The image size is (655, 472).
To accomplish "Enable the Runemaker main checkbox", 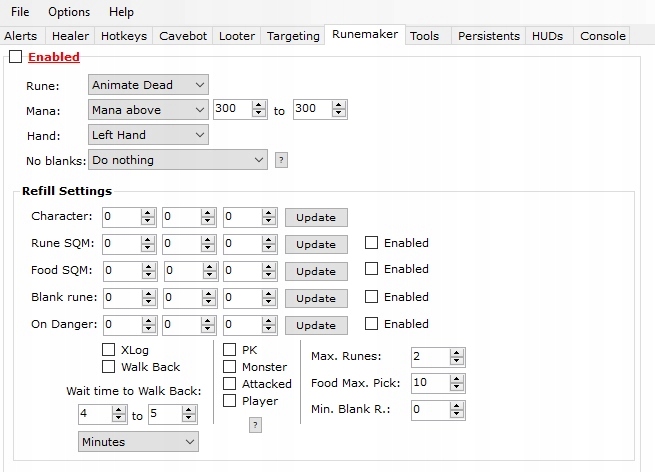I will [x=15, y=56].
